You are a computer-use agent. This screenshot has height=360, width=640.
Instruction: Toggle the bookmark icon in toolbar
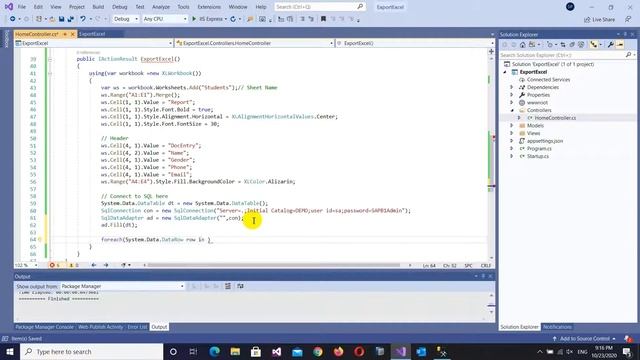point(323,19)
